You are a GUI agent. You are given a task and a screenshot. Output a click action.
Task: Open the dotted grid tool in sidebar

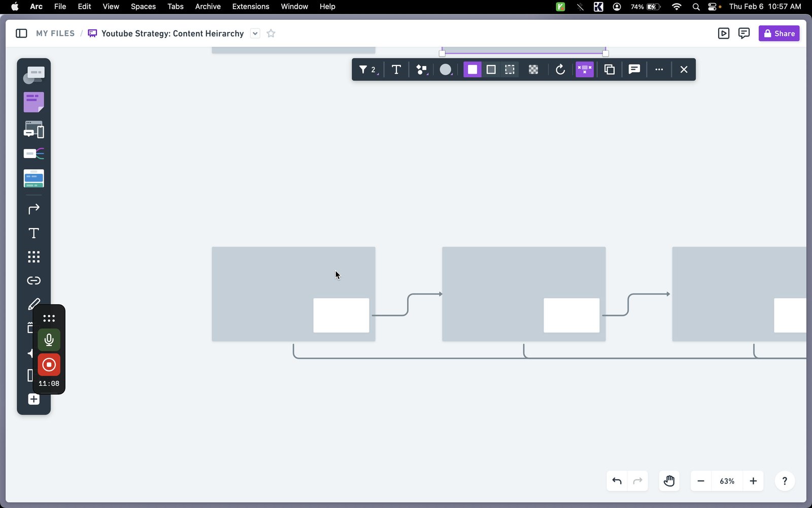point(33,257)
